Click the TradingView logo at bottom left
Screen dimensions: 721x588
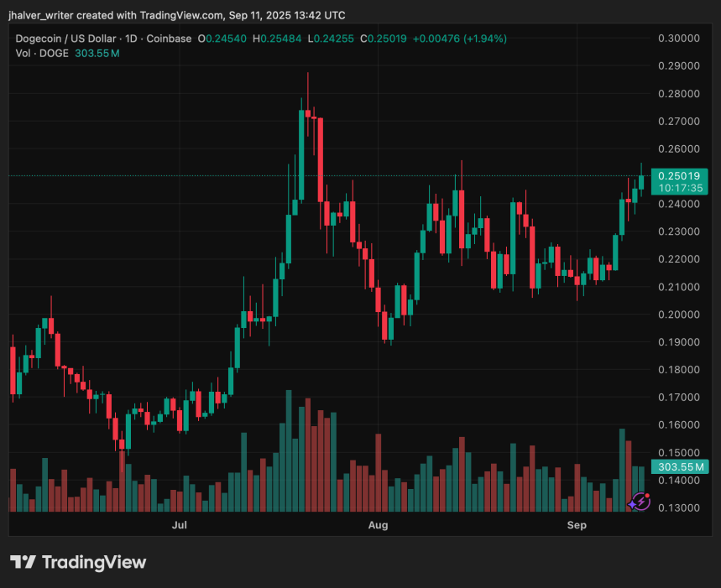pyautogui.click(x=79, y=563)
